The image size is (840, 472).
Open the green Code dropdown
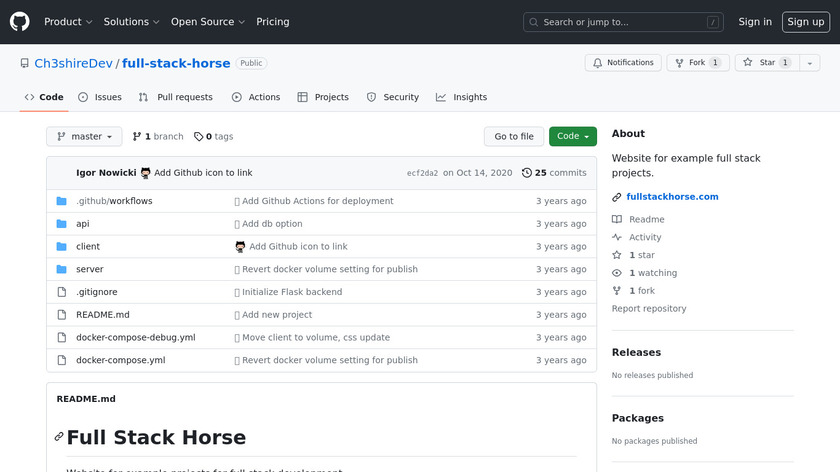[x=572, y=137]
